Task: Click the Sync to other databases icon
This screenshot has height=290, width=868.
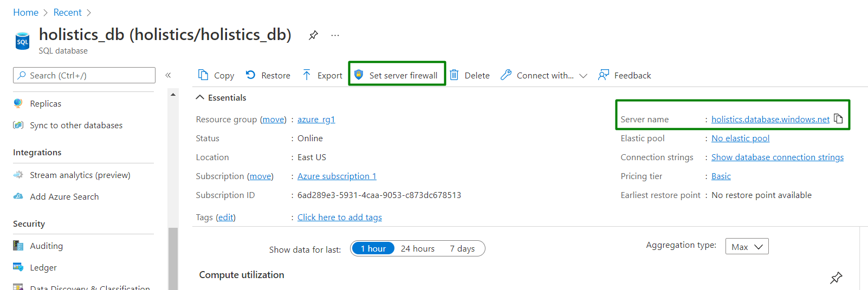Action: pyautogui.click(x=18, y=125)
